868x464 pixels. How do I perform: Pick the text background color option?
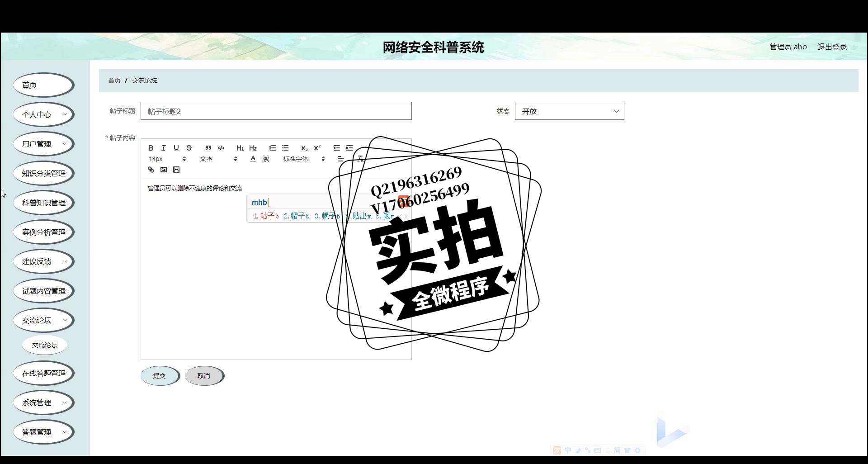(x=266, y=159)
